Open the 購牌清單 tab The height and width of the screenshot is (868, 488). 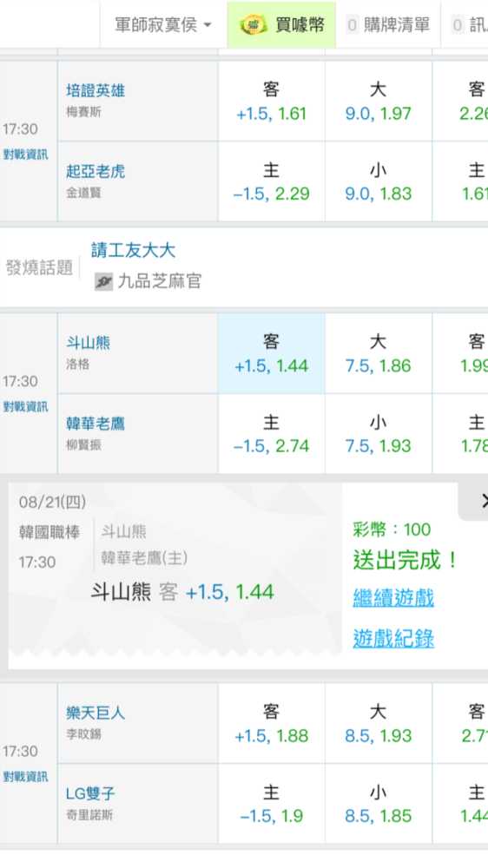(388, 24)
